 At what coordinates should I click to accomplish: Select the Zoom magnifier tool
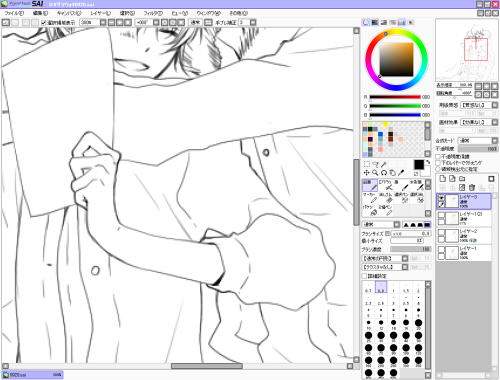tap(375, 173)
